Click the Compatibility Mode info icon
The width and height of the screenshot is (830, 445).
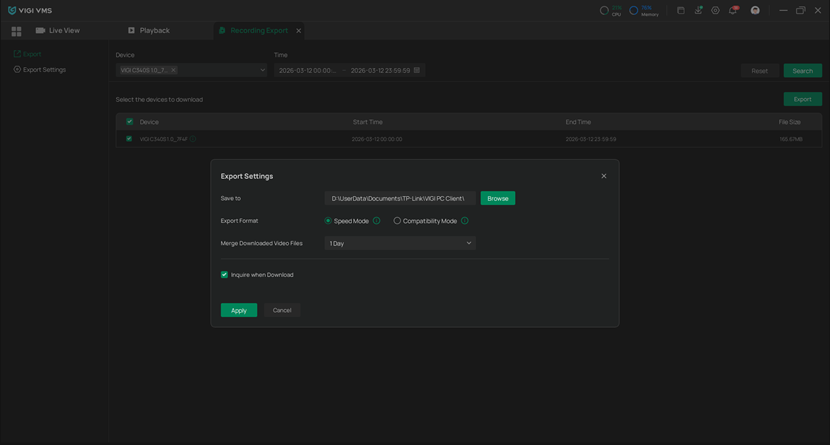464,221
